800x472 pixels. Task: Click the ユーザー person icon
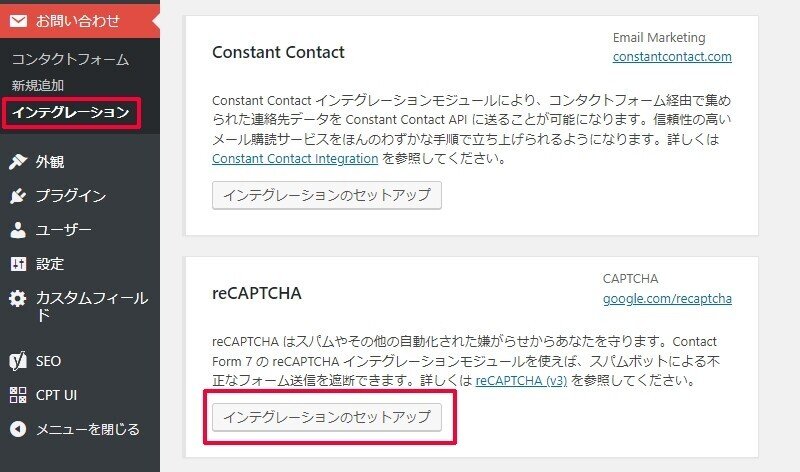pos(18,230)
